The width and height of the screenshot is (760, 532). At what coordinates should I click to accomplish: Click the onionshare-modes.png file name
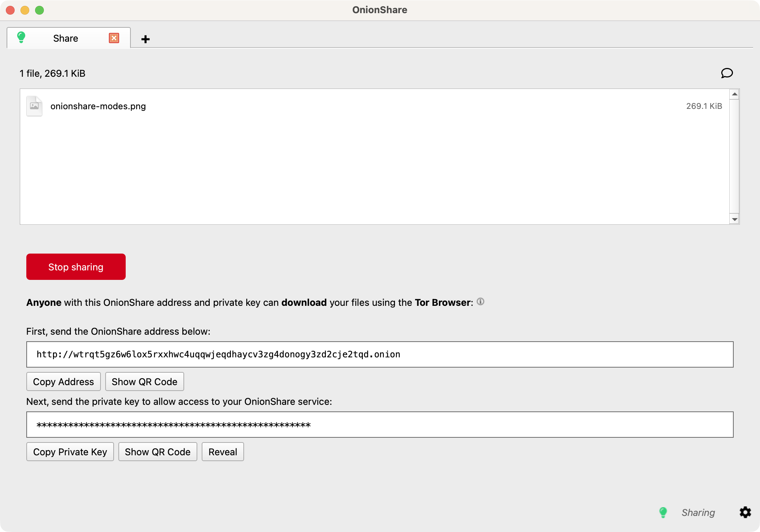pos(98,106)
